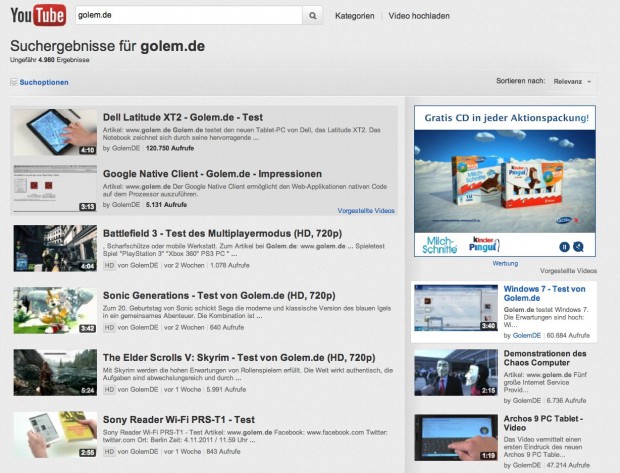Click the Archos 9 tablet thumbnail
620x473 pixels.
coord(456,437)
